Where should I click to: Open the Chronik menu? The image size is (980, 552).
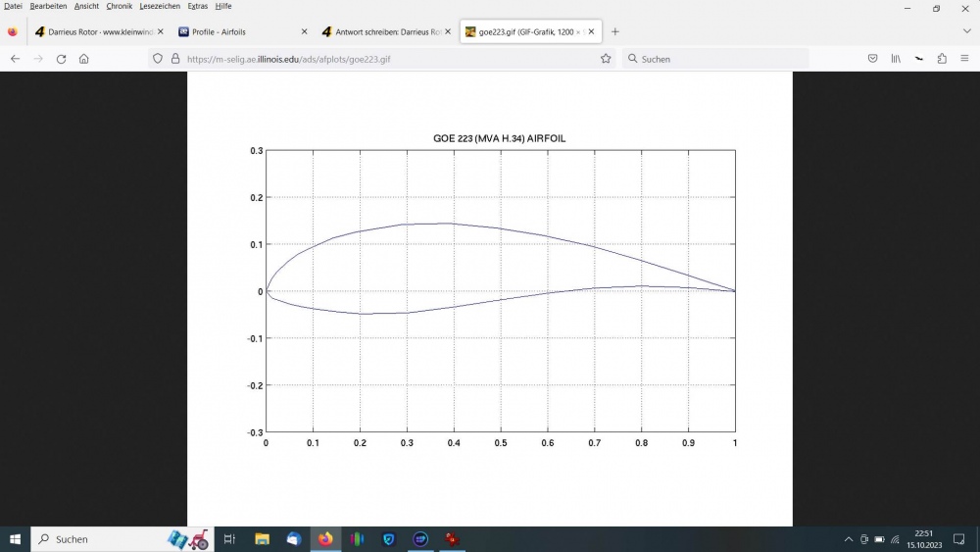click(119, 6)
